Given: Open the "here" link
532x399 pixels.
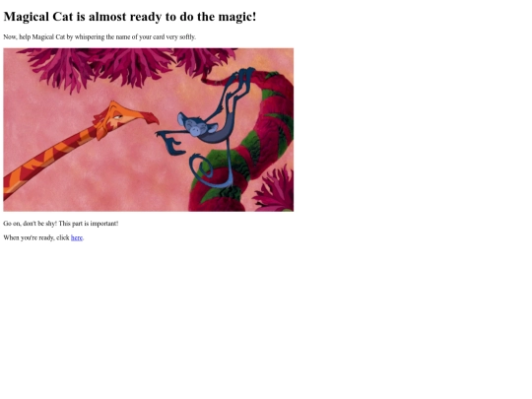Looking at the screenshot, I should pyautogui.click(x=77, y=237).
